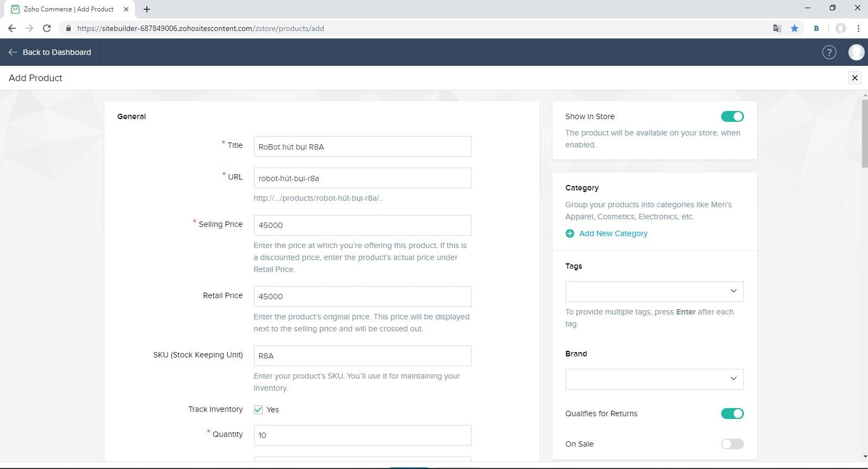868x469 pixels.
Task: Click the browser back arrow
Action: 12,28
